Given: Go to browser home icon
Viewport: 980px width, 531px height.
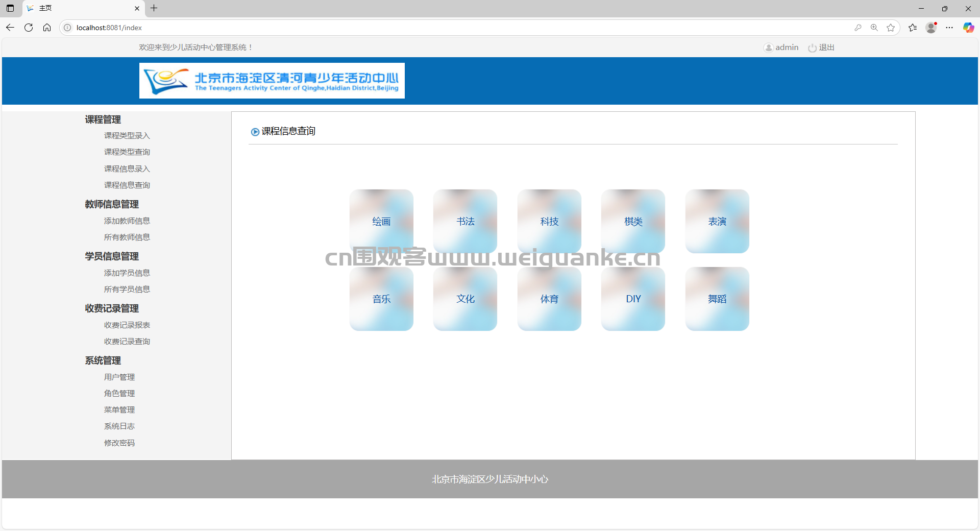Looking at the screenshot, I should pyautogui.click(x=47, y=28).
